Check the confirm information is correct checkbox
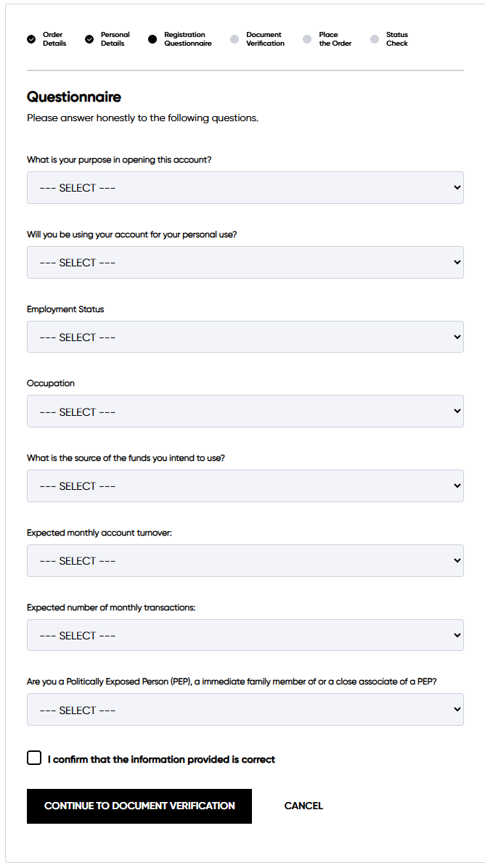 tap(34, 758)
